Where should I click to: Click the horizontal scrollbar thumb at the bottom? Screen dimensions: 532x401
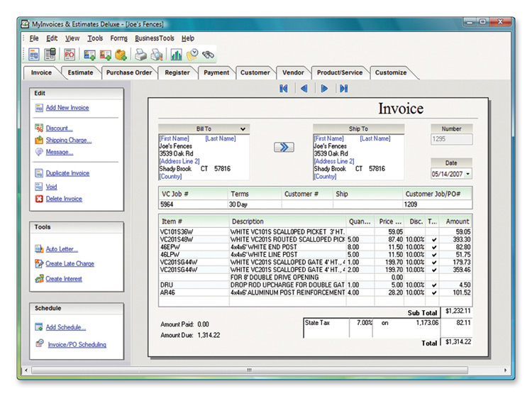point(250,370)
